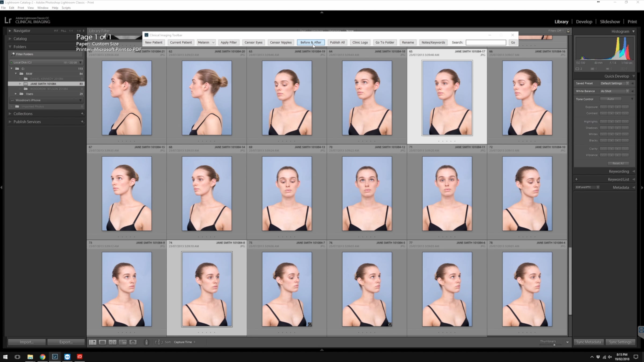Open the Melanin dropdown in toolbar

coord(206,42)
